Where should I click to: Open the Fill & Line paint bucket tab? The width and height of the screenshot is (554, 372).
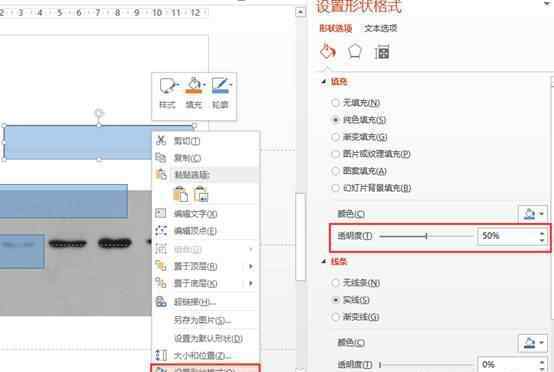[328, 51]
